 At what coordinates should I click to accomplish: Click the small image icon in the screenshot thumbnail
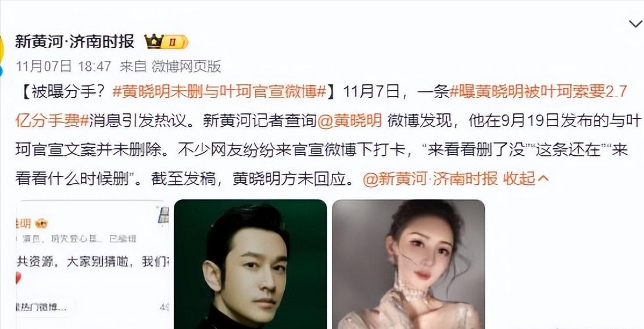pos(164,215)
